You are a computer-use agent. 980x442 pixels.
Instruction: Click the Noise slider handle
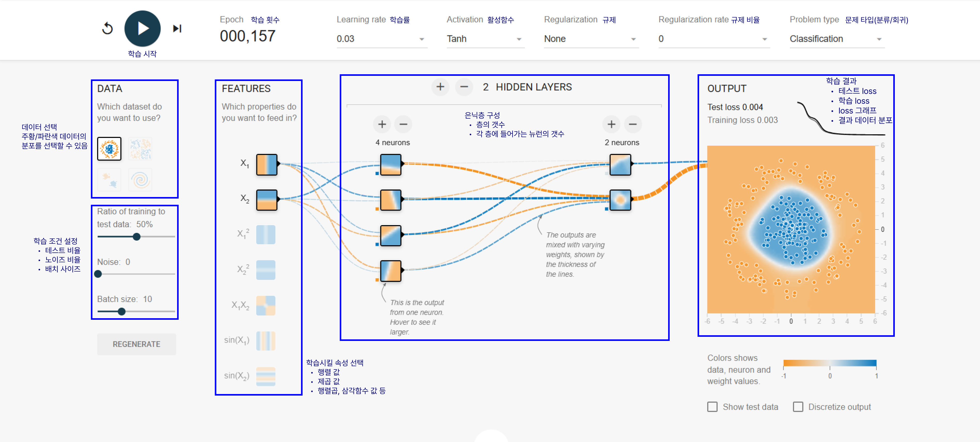pos(98,274)
